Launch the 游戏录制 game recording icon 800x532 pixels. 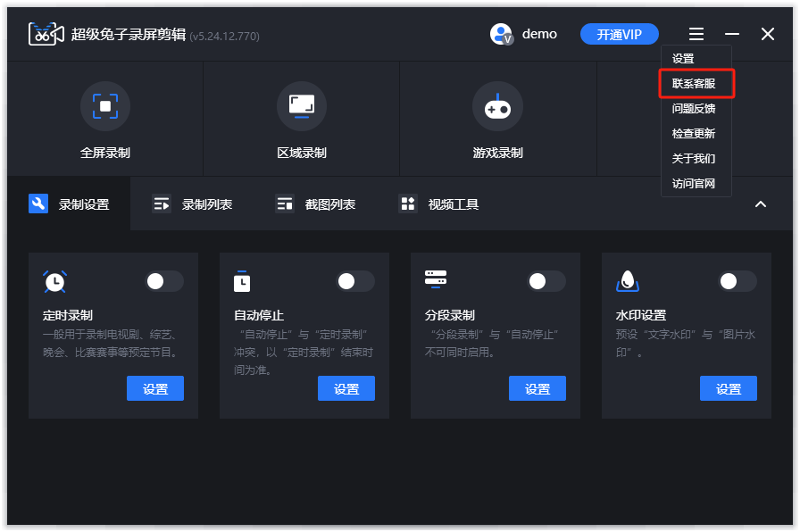(x=497, y=106)
